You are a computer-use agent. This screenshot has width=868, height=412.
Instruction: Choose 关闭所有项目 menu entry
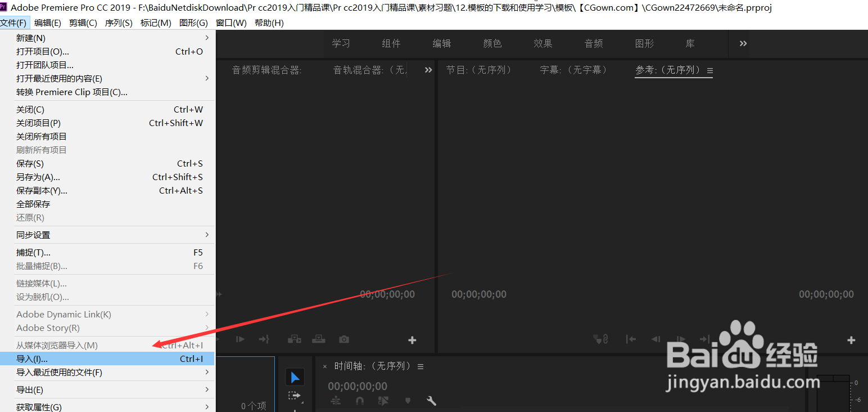click(x=108, y=136)
